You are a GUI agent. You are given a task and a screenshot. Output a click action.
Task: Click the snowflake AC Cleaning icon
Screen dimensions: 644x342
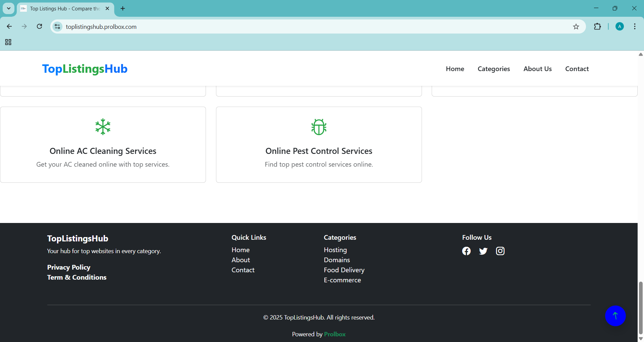[103, 127]
